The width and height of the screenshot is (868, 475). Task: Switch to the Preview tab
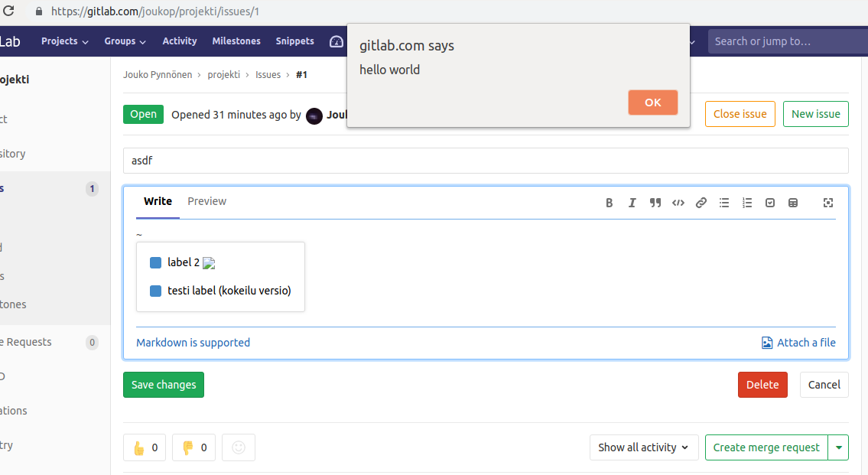tap(206, 201)
